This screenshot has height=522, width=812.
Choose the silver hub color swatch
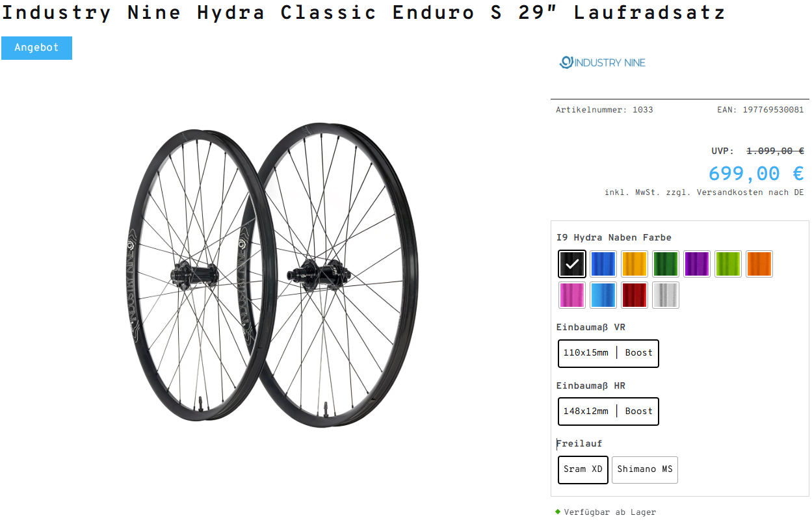point(666,295)
